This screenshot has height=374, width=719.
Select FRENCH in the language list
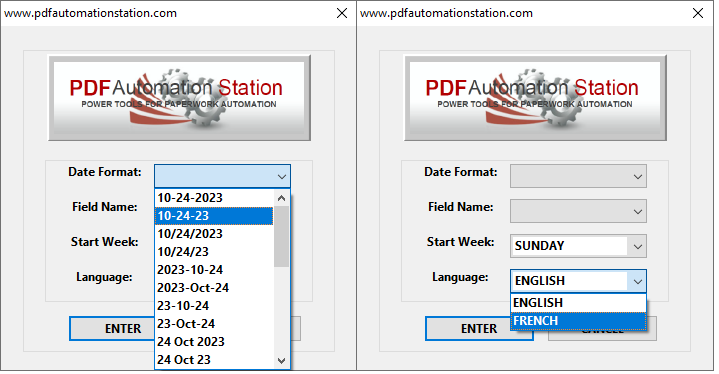(x=578, y=321)
